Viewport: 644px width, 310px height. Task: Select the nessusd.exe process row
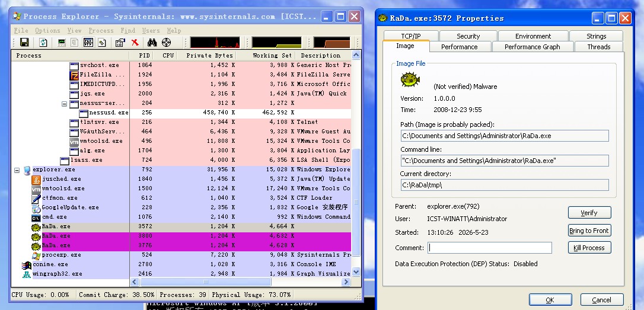click(x=181, y=113)
